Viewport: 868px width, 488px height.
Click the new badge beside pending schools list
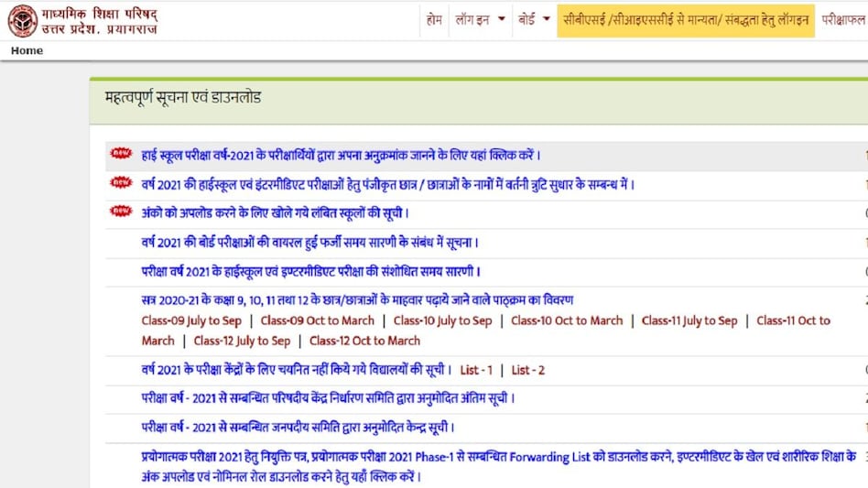121,211
